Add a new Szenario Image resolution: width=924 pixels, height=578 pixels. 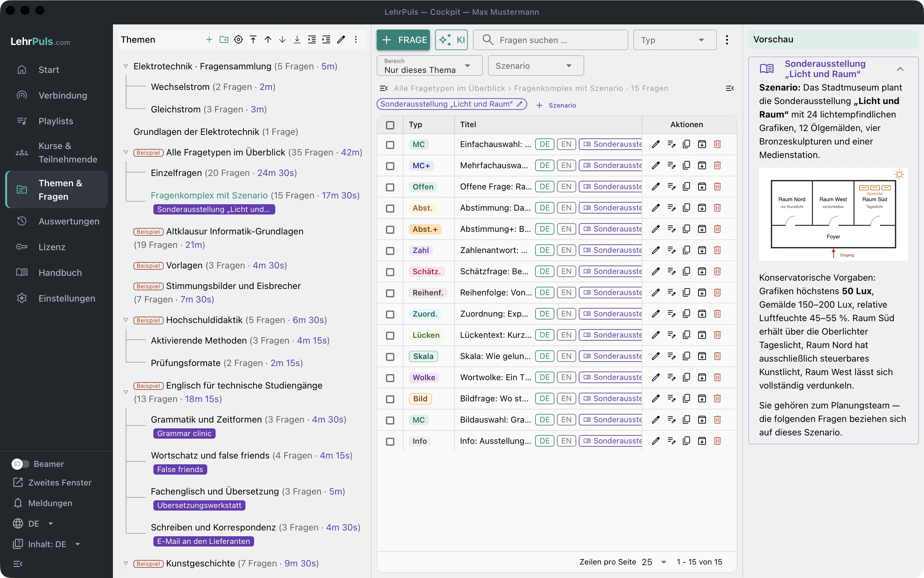coord(556,105)
